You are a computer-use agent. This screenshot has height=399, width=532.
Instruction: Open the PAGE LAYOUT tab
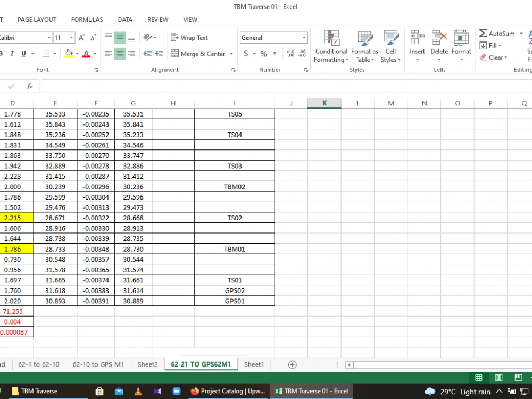(x=37, y=20)
